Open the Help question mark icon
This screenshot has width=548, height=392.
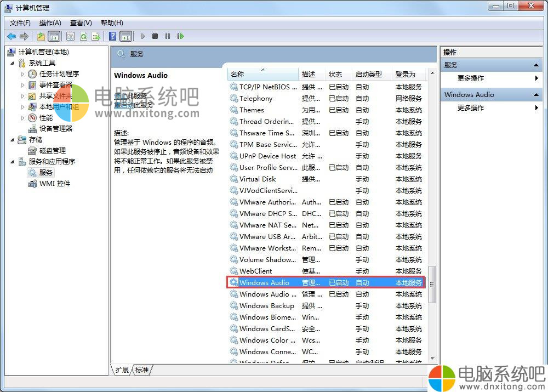112,36
